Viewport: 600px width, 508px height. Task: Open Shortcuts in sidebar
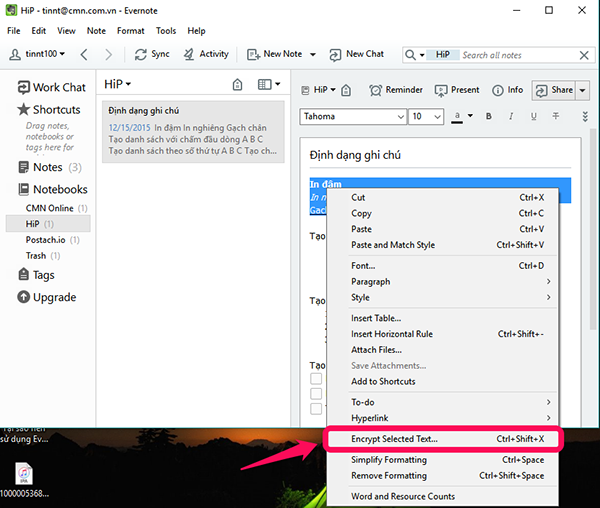click(49, 110)
